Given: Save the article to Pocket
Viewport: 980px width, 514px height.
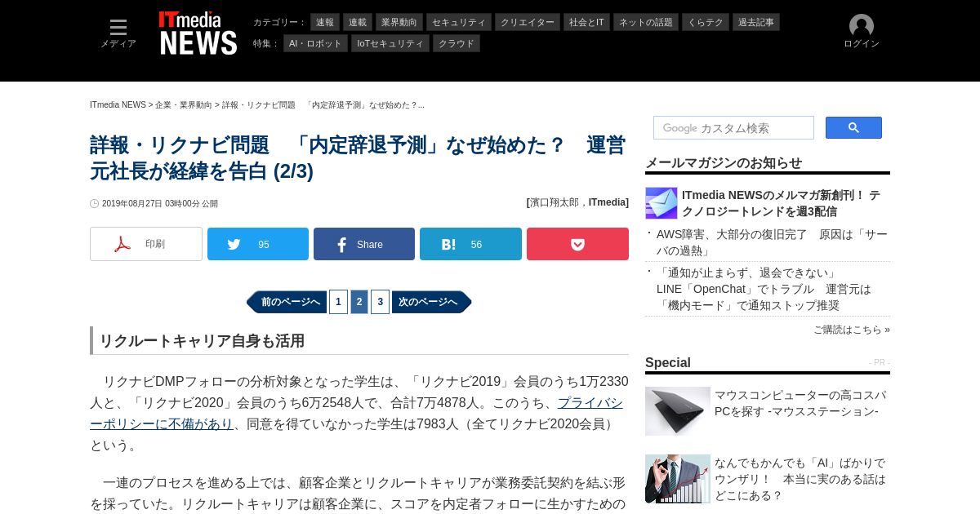Looking at the screenshot, I should (x=577, y=244).
